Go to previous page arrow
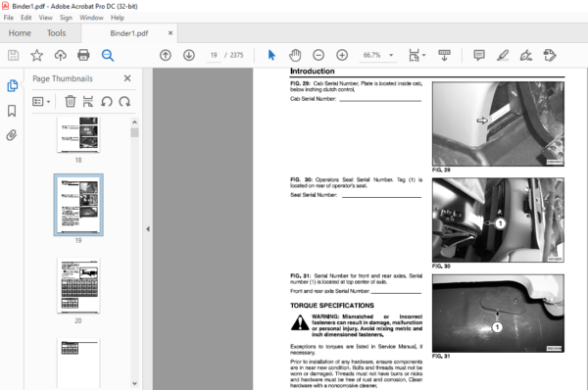This screenshot has height=390, width=588. click(x=166, y=55)
